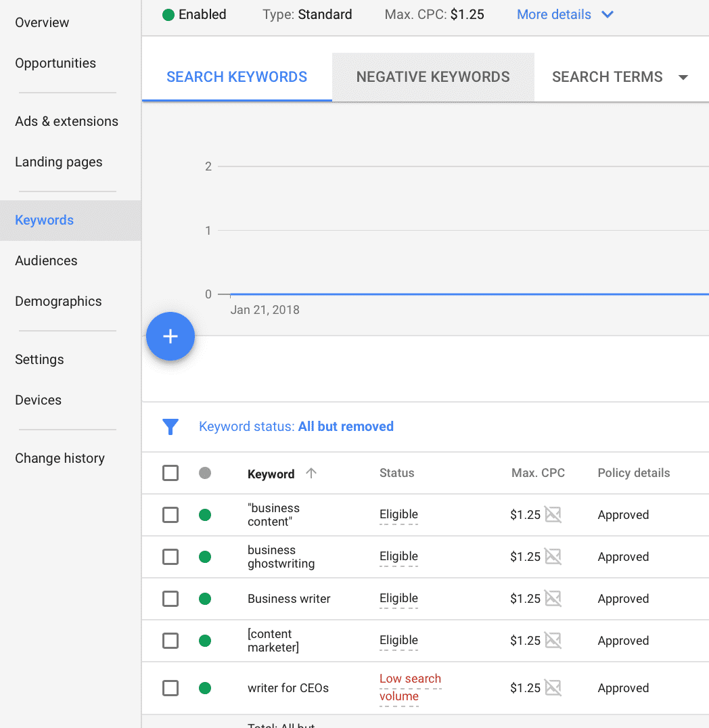709x728 pixels.
Task: Open Settings in the sidebar
Action: [x=39, y=359]
